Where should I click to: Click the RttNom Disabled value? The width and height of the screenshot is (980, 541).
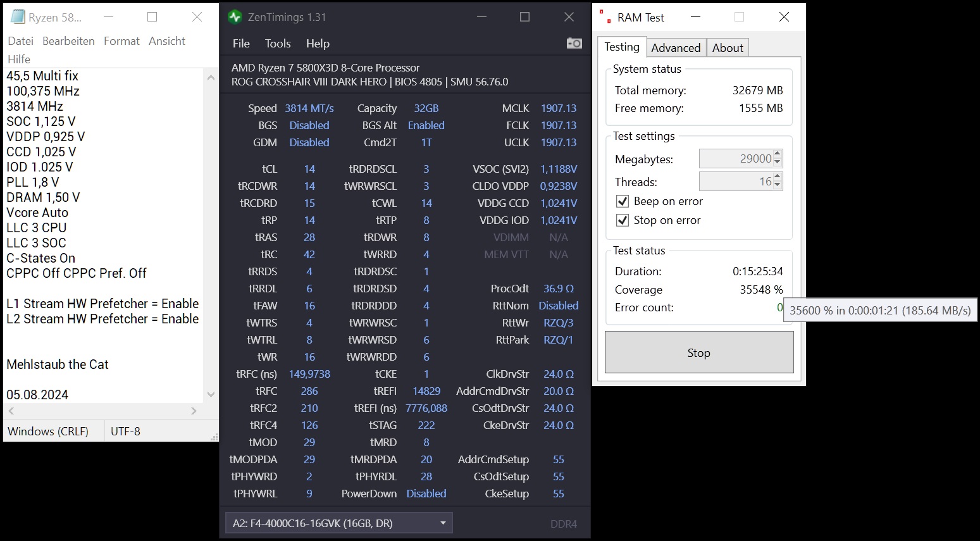click(x=559, y=306)
